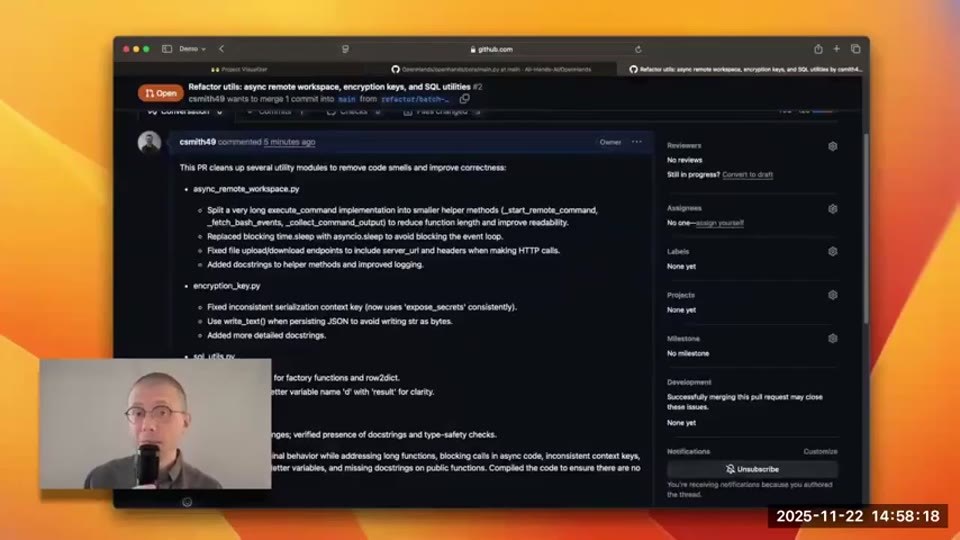This screenshot has height=540, width=960.
Task: Click the async_remote_workspace.py bullet text
Action: [246, 189]
